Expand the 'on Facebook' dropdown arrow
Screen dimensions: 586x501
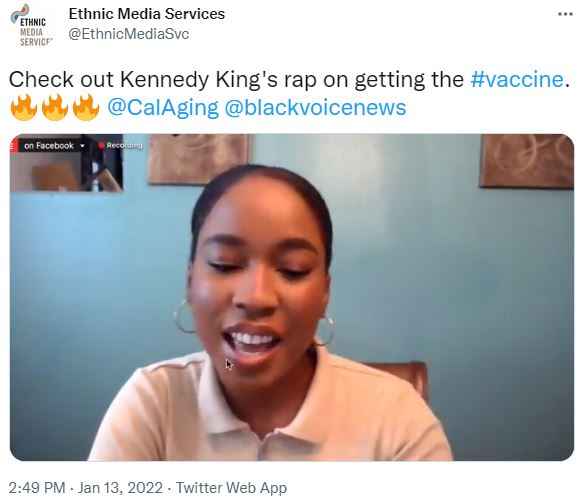(83, 146)
